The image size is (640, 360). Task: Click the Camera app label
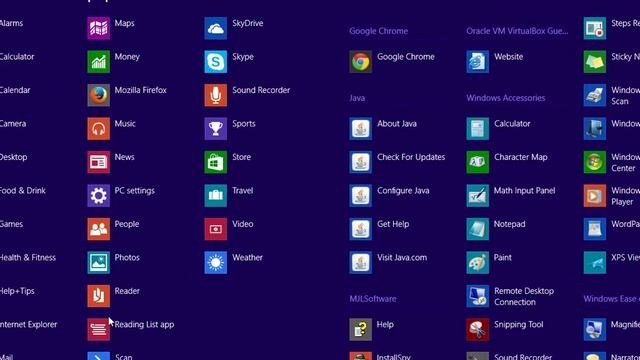pyautogui.click(x=13, y=124)
